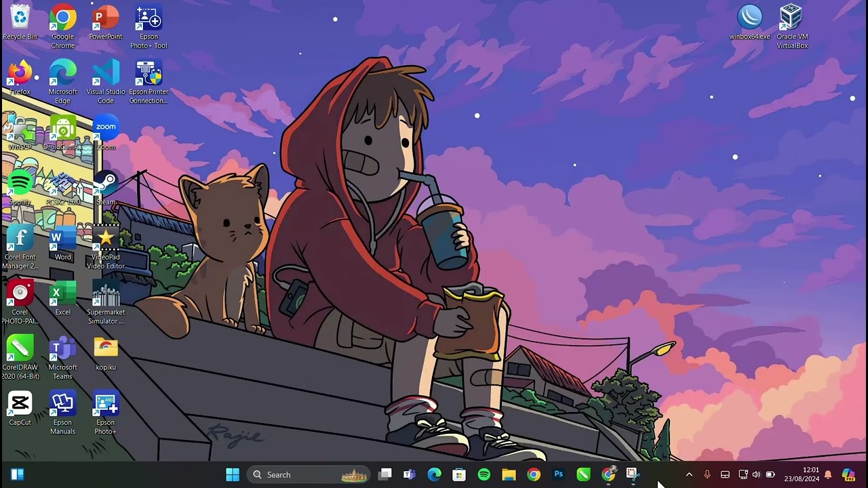The width and height of the screenshot is (868, 488).
Task: Select the Microsoft Teams desktop shortcut
Action: point(62,357)
